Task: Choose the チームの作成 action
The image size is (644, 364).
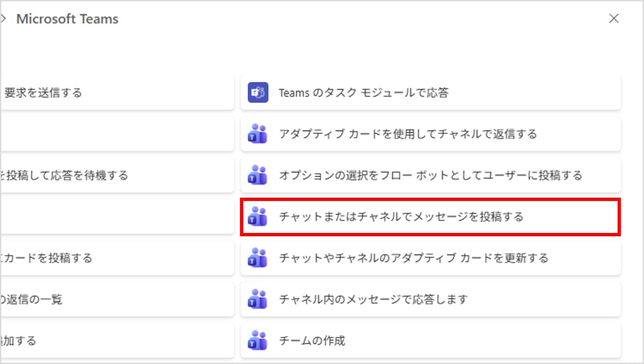Action: [312, 340]
